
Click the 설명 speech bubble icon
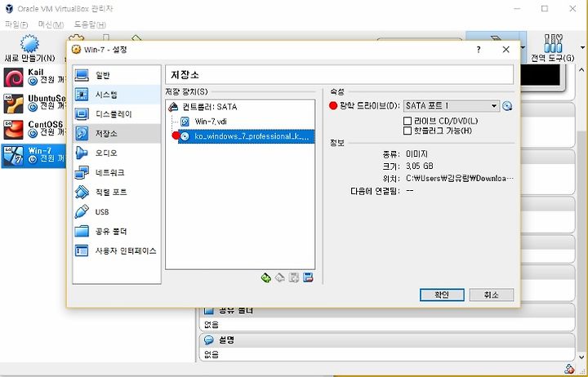coord(208,340)
